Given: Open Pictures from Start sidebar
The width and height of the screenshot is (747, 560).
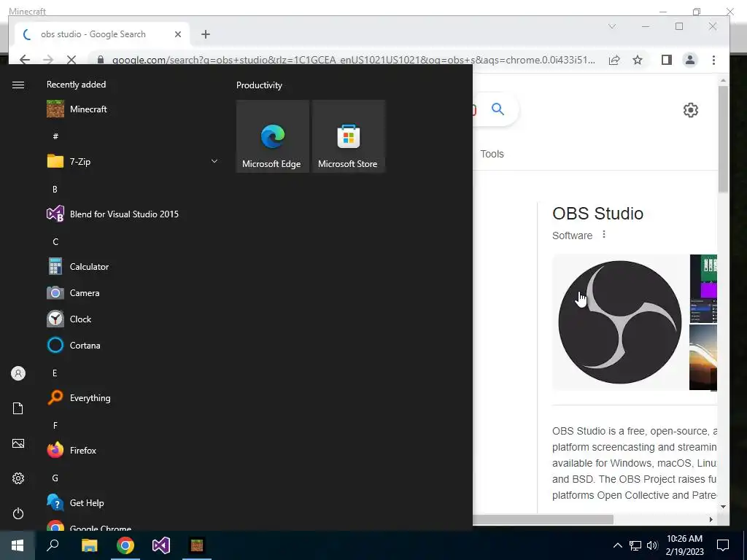Looking at the screenshot, I should (x=18, y=443).
